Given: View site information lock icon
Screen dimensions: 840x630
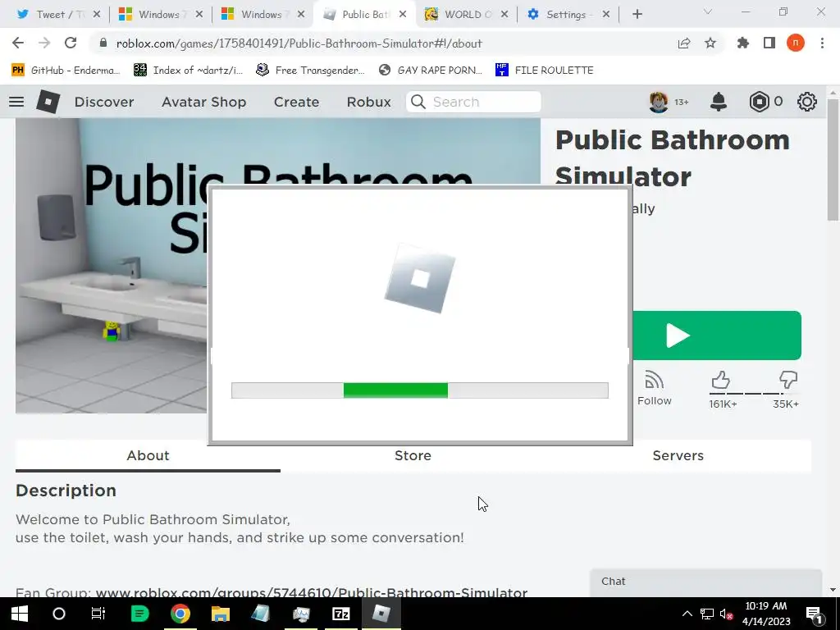Looking at the screenshot, I should coord(103,43).
